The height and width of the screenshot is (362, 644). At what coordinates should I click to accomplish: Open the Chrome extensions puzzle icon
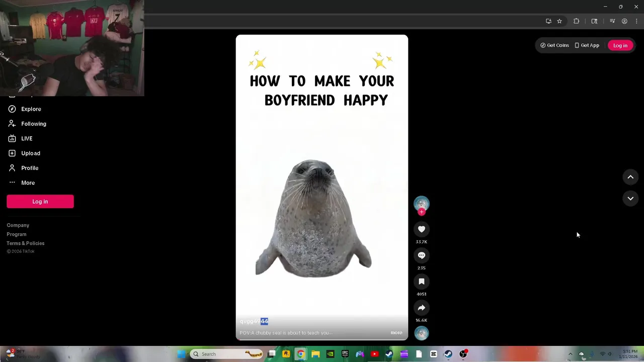[577, 21]
